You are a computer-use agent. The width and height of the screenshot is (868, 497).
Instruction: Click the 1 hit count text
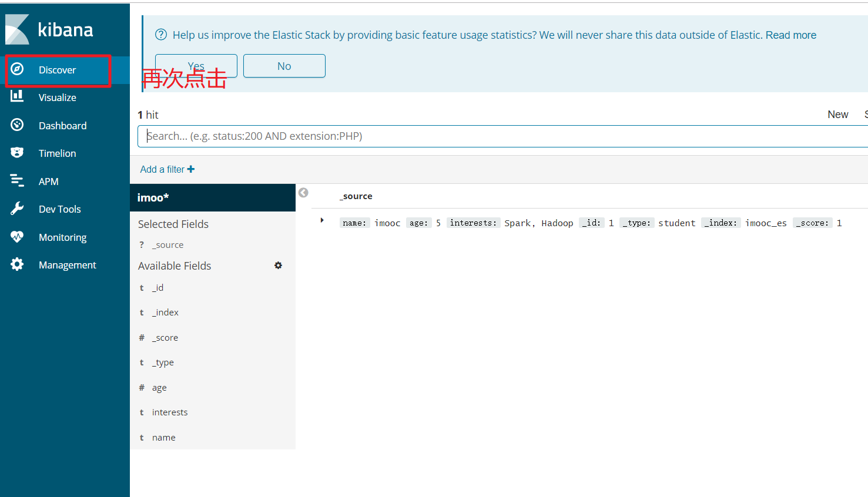tap(148, 115)
